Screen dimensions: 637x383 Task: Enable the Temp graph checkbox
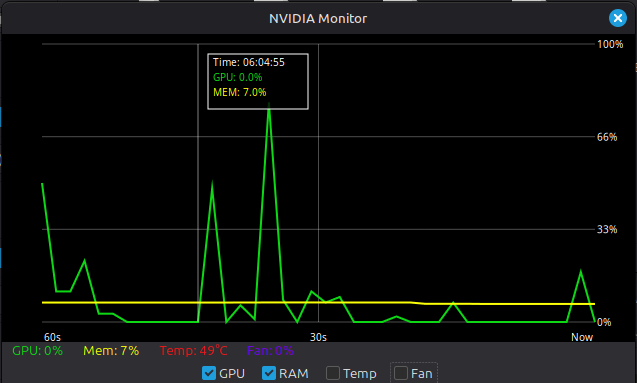(x=333, y=373)
